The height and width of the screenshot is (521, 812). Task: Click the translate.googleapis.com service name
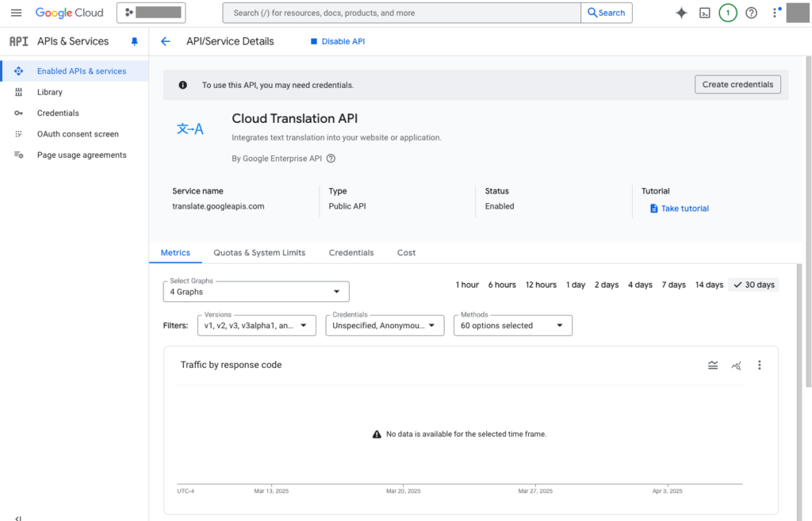218,206
